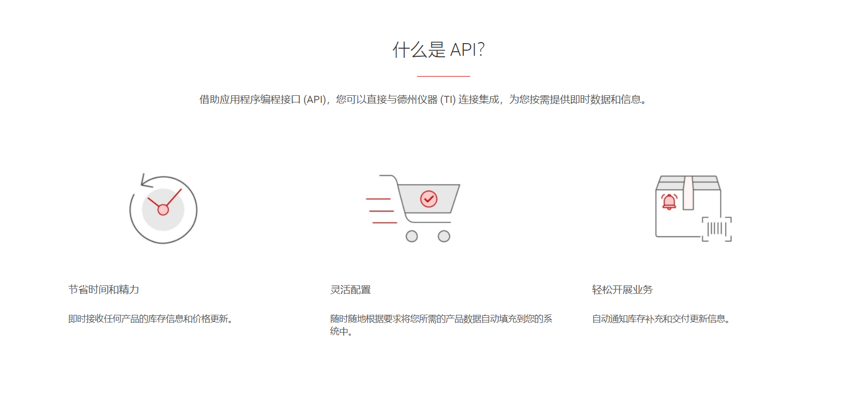Viewport: 868px width, 398px height.
Task: Click the red bell on the package
Action: click(x=669, y=202)
